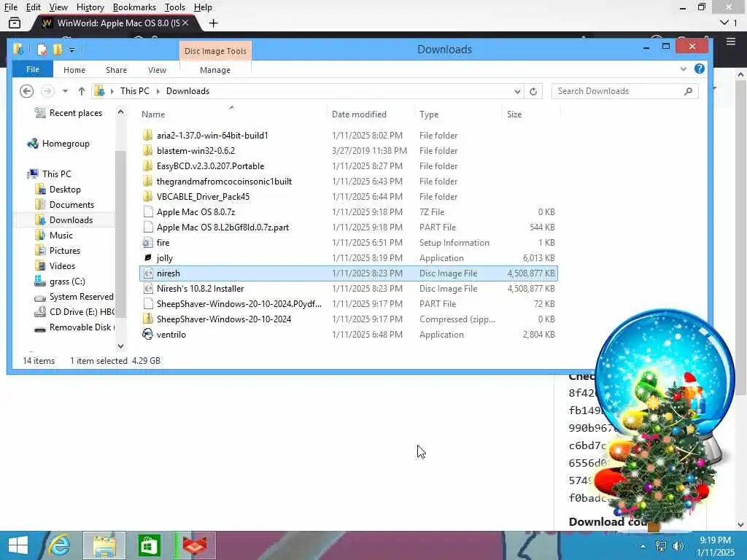The image size is (747, 560).
Task: Click the volume speaker icon in system tray
Action: pyautogui.click(x=678, y=545)
